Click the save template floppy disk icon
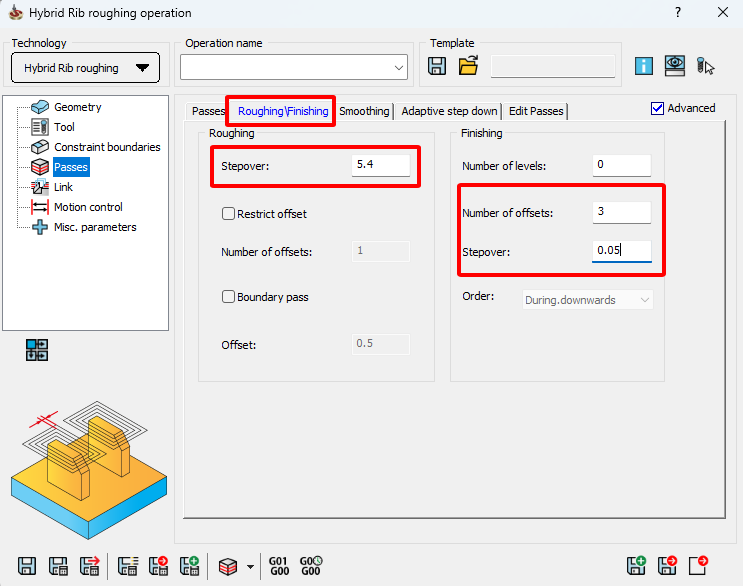 [x=437, y=66]
